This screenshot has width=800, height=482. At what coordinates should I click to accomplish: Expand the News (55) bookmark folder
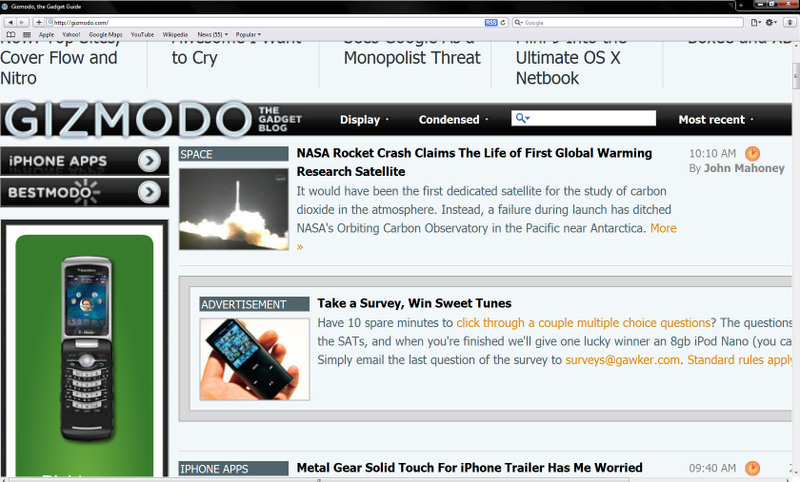pos(212,35)
